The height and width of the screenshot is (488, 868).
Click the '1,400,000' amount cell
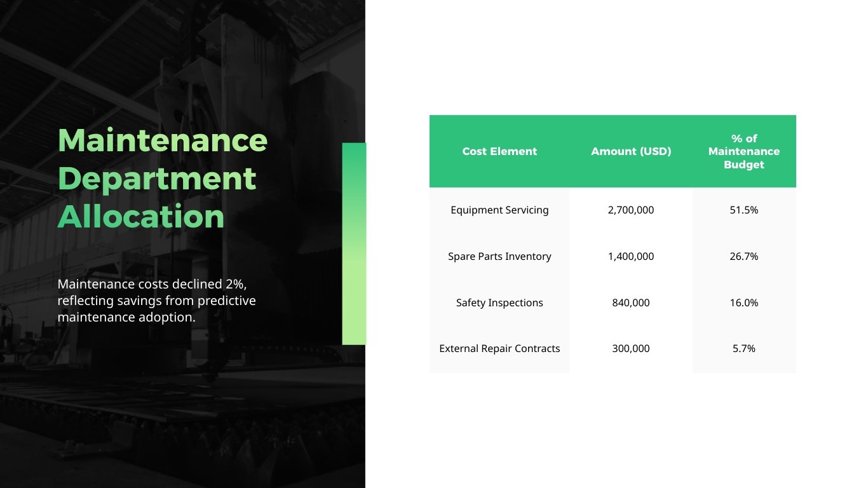pyautogui.click(x=631, y=256)
